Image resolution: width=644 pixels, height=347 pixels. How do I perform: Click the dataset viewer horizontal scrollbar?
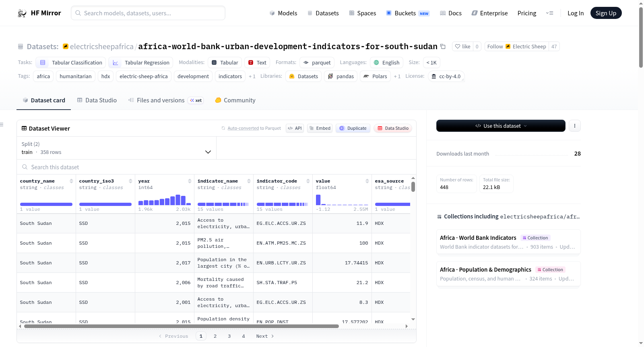pyautogui.click(x=182, y=326)
